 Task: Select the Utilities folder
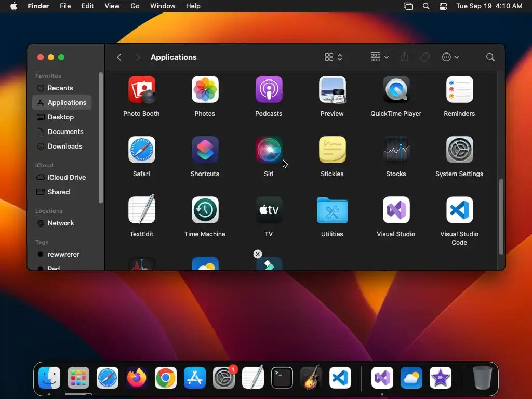[x=332, y=210]
